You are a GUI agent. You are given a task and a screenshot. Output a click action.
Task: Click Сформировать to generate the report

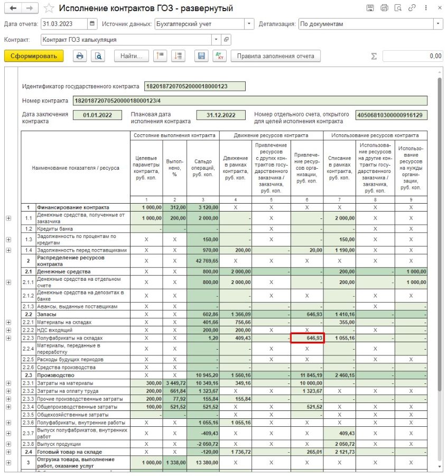(x=34, y=56)
